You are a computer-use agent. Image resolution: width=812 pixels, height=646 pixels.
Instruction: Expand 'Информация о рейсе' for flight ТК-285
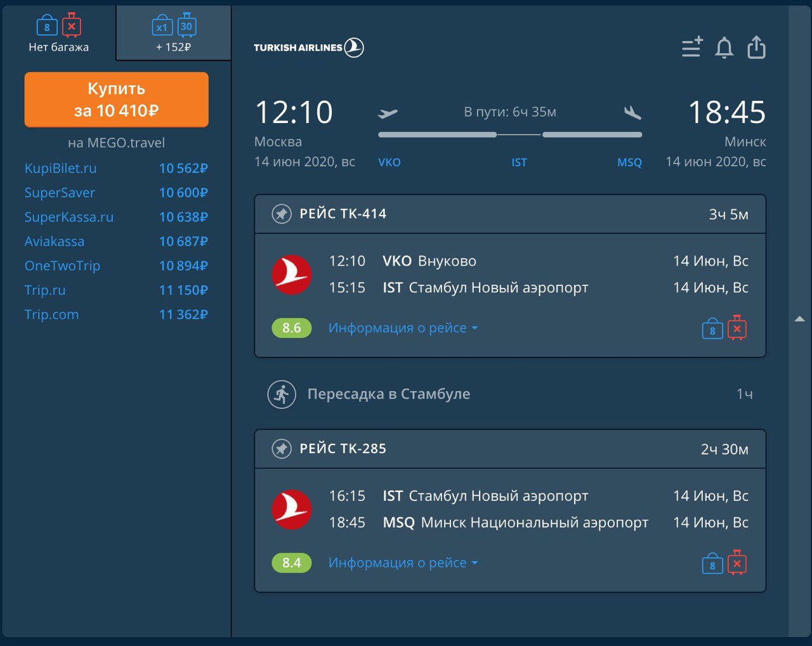tap(403, 563)
